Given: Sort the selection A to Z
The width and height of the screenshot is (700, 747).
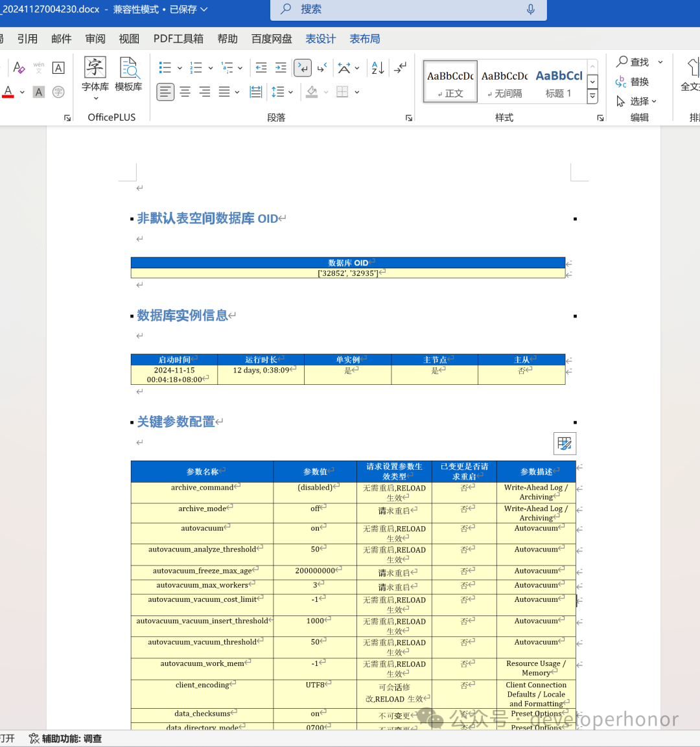Looking at the screenshot, I should click(x=377, y=67).
